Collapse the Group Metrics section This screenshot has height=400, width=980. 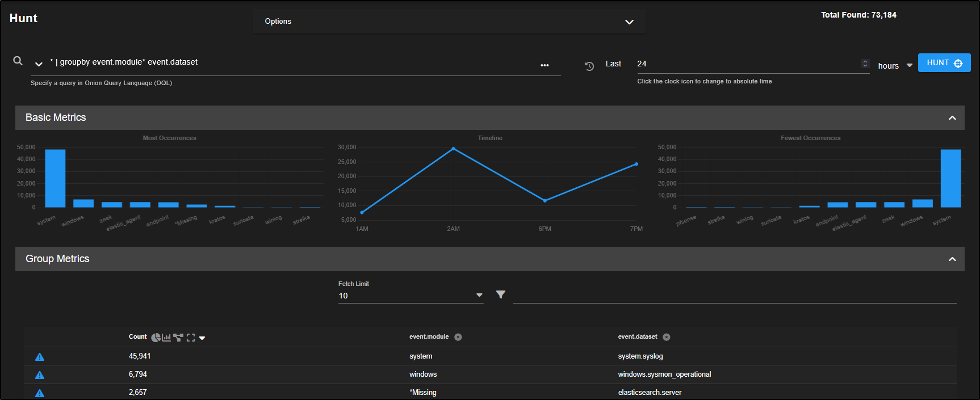click(x=952, y=259)
